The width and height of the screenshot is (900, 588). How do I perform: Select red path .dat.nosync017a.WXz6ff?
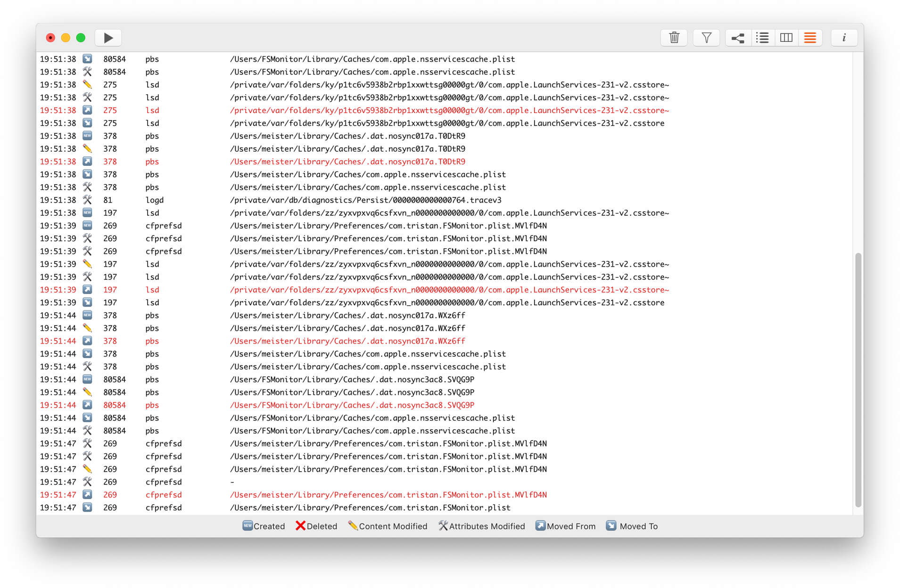click(347, 341)
